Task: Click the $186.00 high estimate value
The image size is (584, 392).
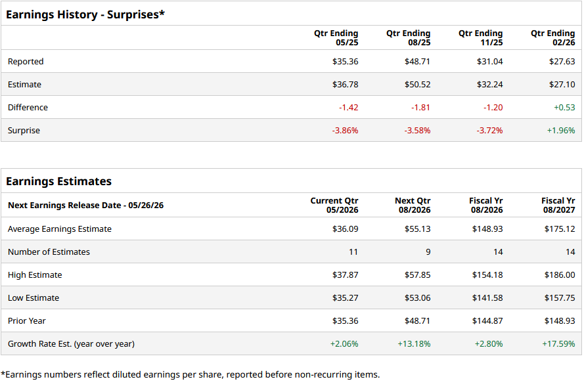Action: tap(560, 275)
